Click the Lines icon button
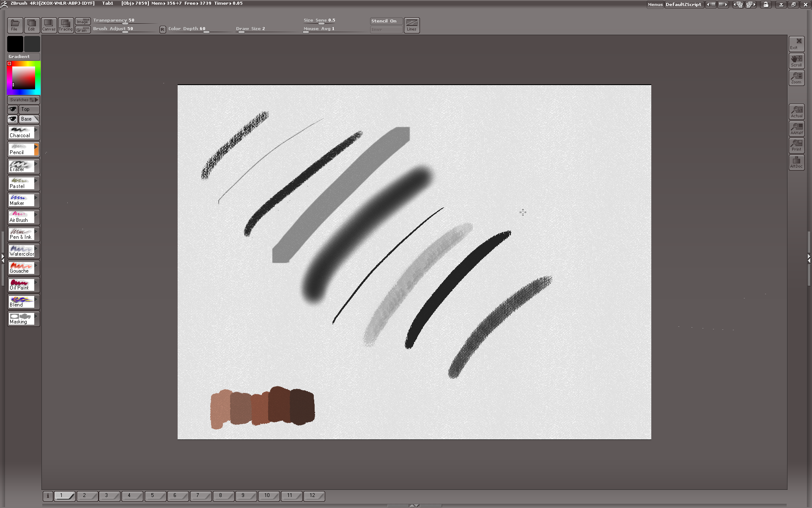Image resolution: width=812 pixels, height=508 pixels. [411, 25]
